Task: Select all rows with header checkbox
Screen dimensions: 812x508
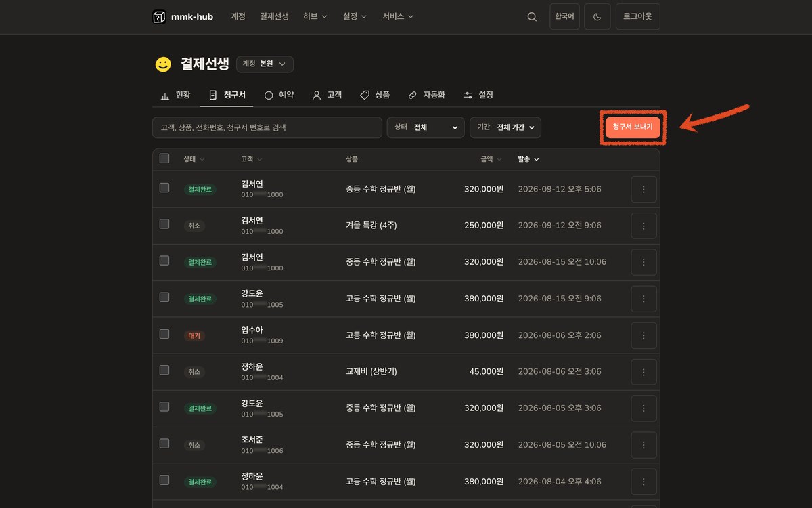Action: coord(164,158)
